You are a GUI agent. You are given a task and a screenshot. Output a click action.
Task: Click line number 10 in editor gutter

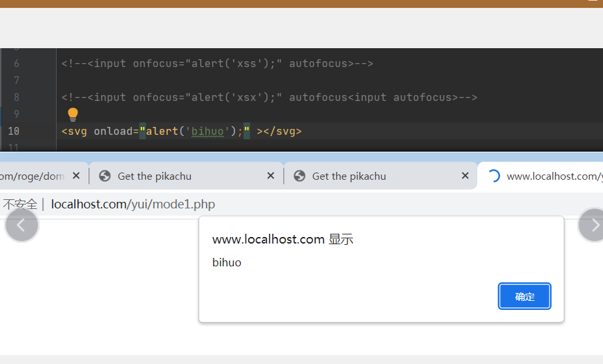coord(14,131)
